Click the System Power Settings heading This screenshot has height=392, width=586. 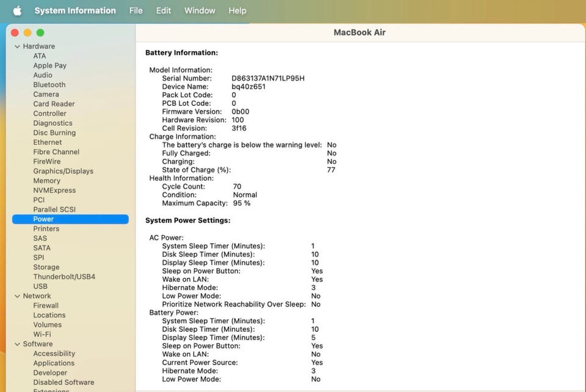[188, 220]
